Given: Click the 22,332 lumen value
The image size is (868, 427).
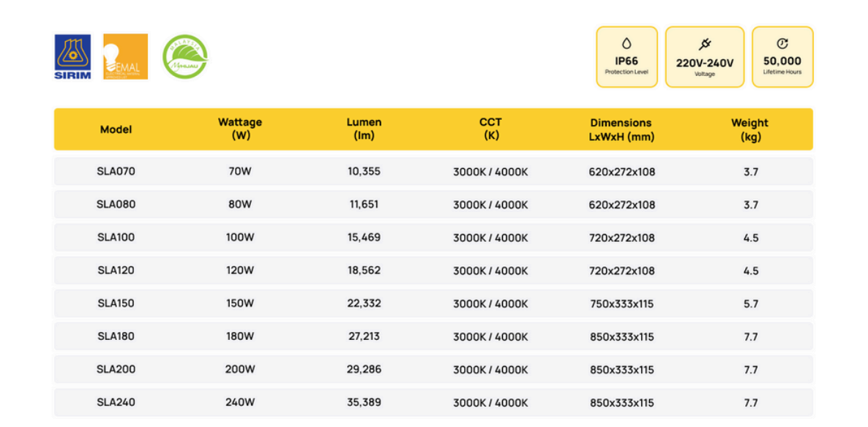Looking at the screenshot, I should (364, 303).
